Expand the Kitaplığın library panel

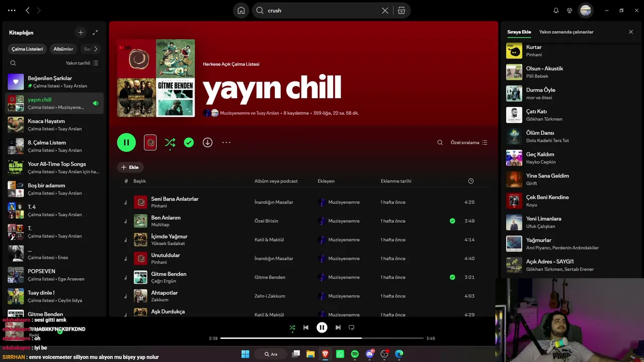95,33
